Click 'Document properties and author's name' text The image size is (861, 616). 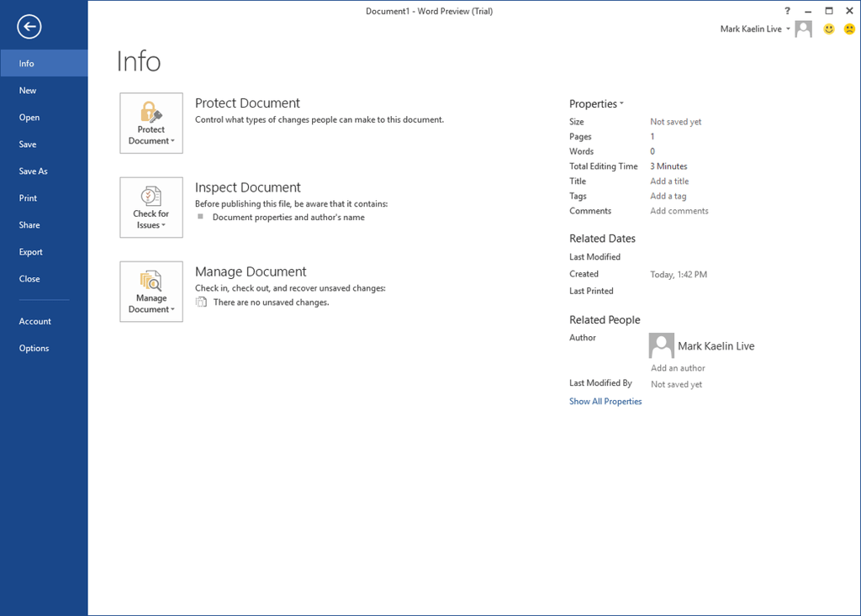pyautogui.click(x=288, y=218)
